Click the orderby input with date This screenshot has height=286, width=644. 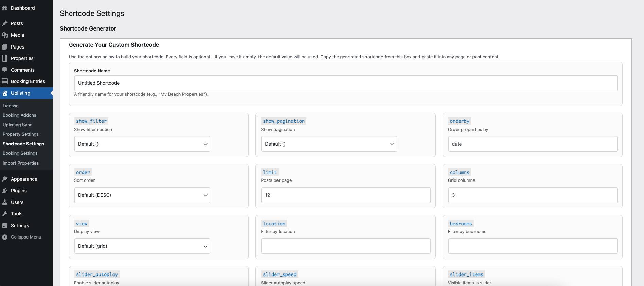533,144
